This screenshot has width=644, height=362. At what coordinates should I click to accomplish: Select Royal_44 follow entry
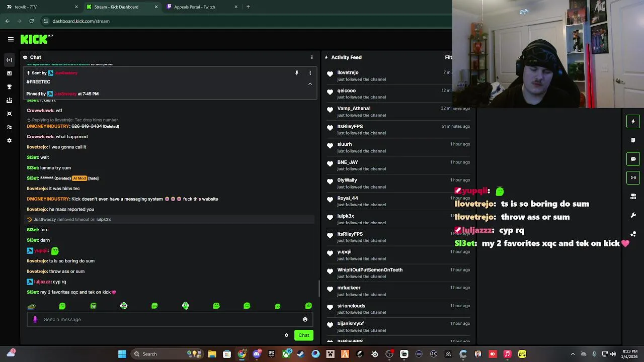point(398,201)
